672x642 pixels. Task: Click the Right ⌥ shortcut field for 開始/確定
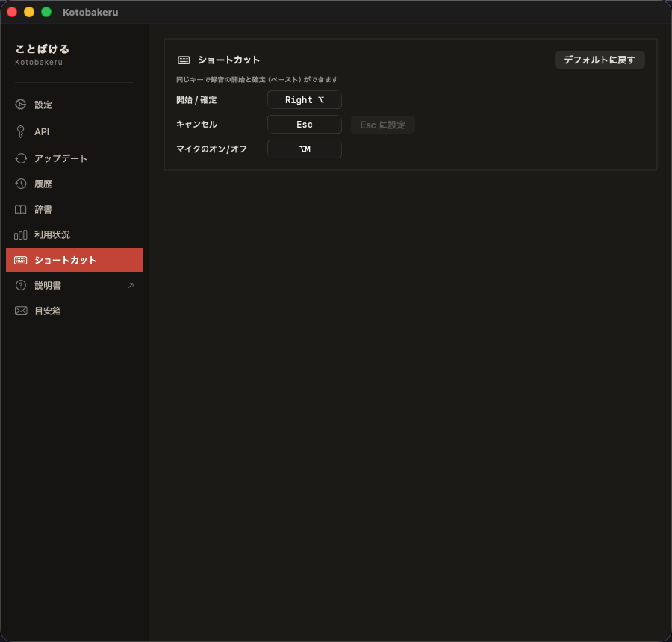305,99
